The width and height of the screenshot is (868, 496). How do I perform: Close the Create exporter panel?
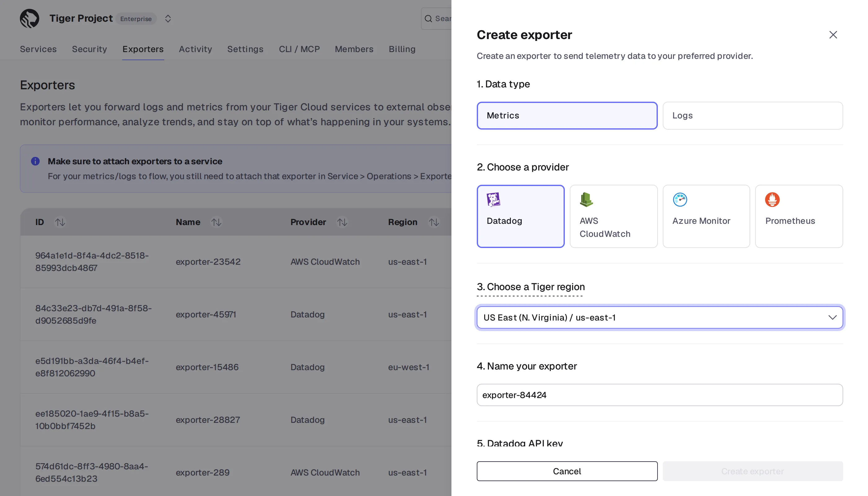point(833,35)
